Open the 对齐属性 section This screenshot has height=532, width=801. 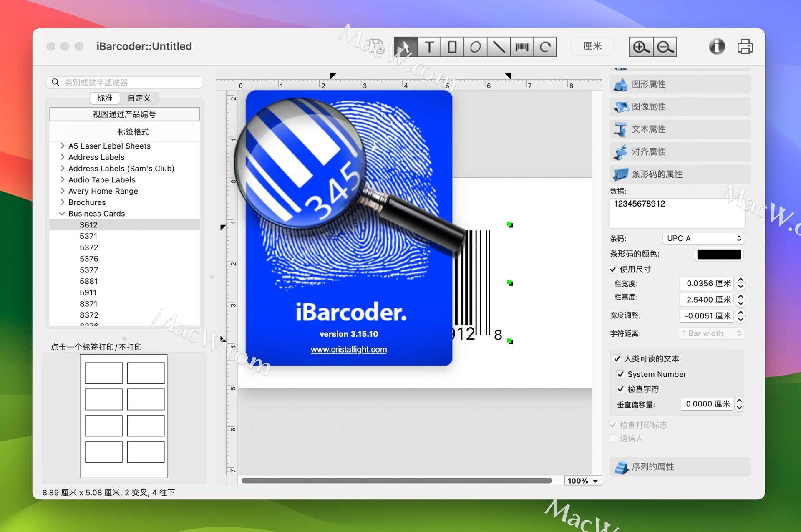680,152
